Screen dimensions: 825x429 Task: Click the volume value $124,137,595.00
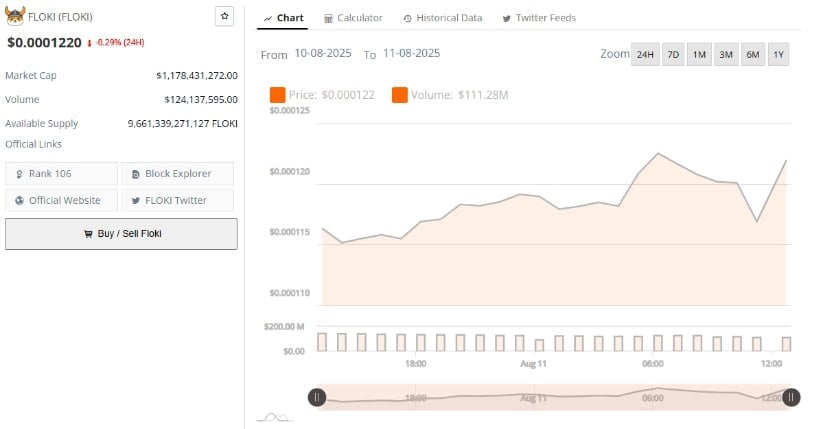pos(201,99)
